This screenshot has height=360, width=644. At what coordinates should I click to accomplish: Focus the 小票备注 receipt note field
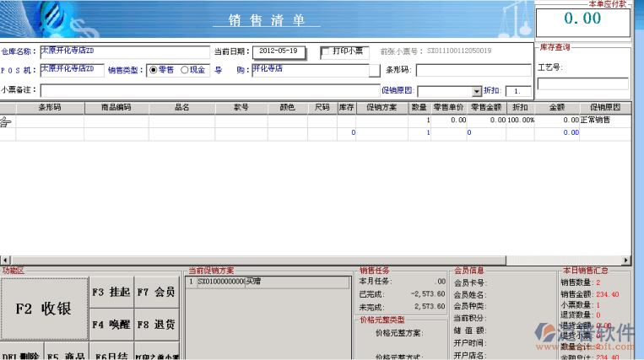(209, 90)
